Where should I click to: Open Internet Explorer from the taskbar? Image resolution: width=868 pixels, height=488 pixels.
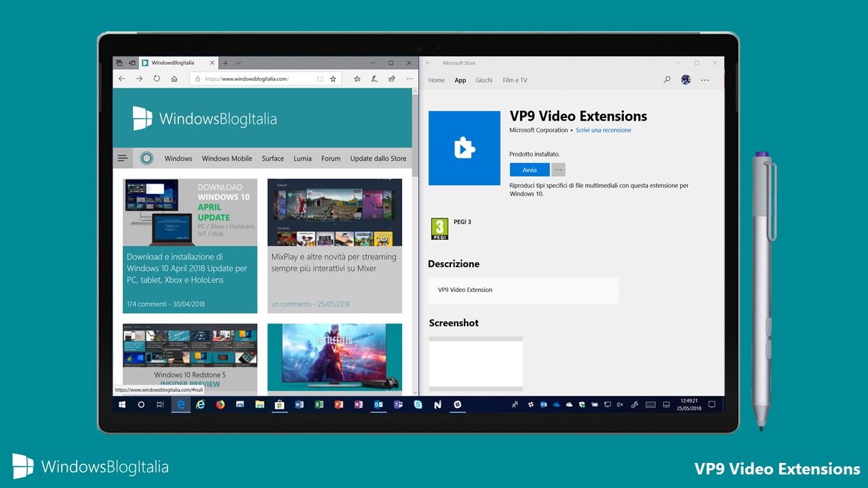(200, 405)
